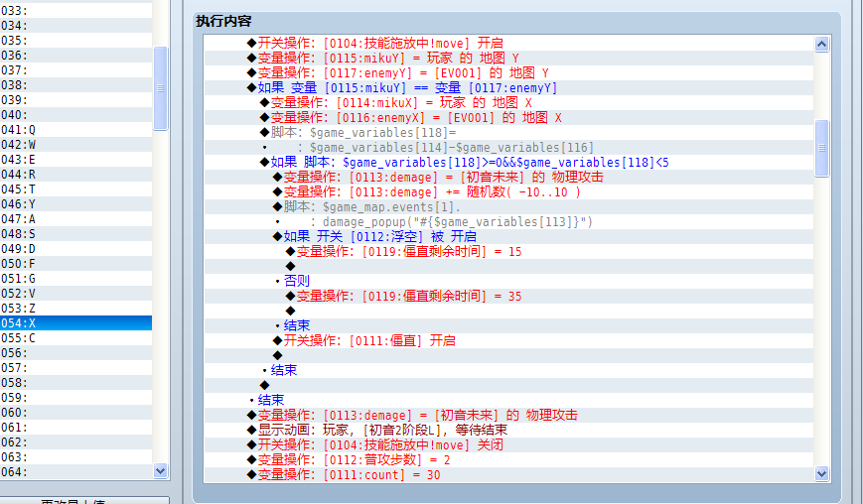Select variable 0111:count = 30 line

pos(508,475)
